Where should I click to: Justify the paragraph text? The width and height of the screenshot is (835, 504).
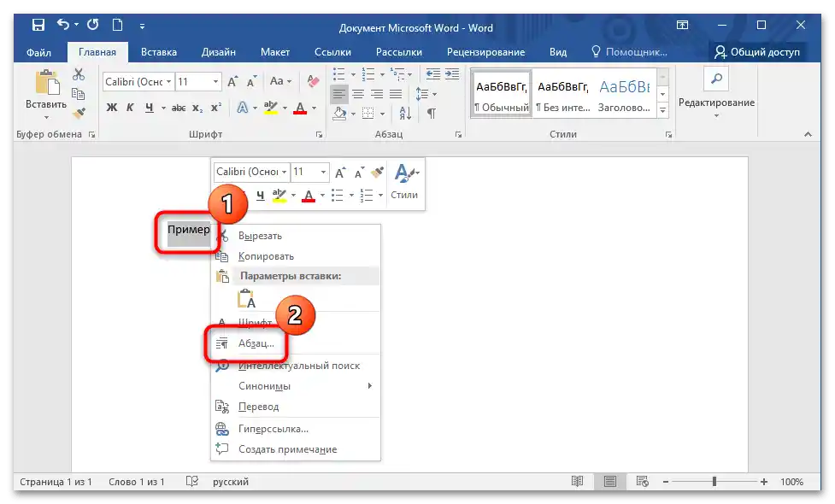pos(396,94)
